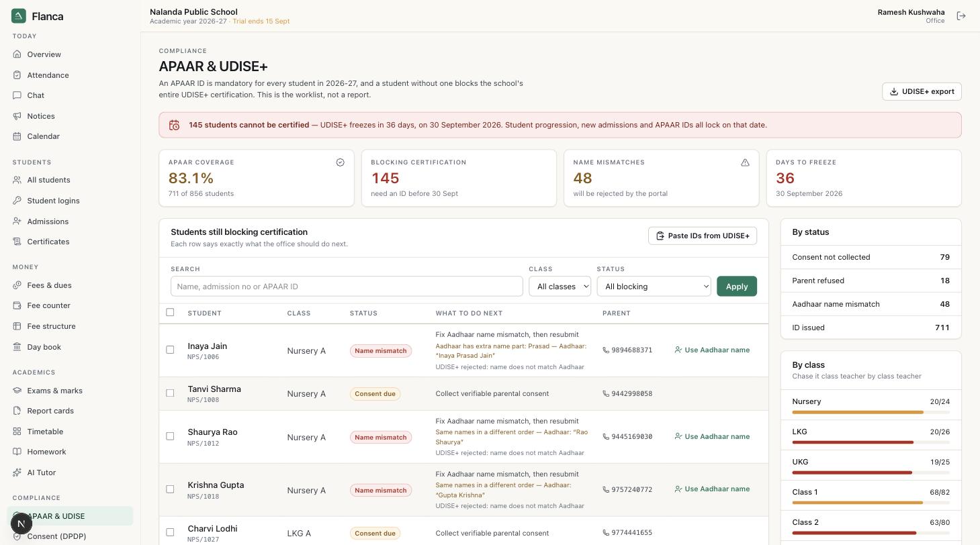Click Use Aadhaar name for Inaya Jain
Screen dimensions: 980x545
tap(712, 350)
